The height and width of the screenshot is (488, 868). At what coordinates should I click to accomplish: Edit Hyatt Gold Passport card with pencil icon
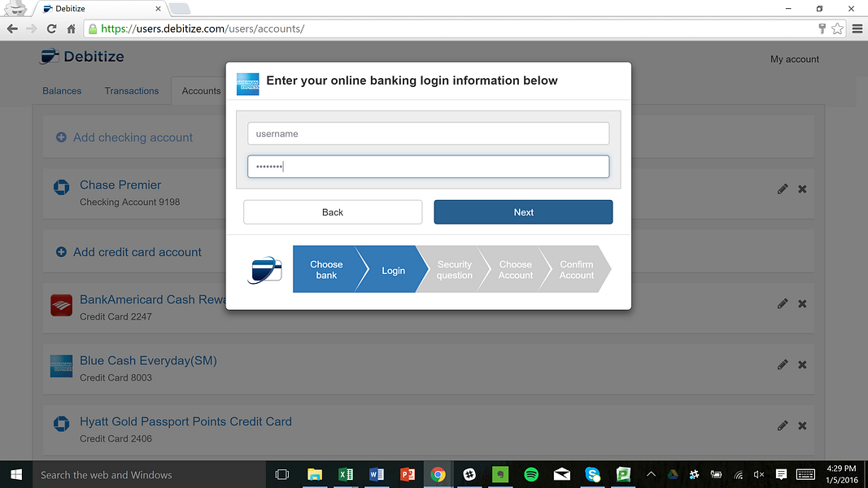tap(783, 425)
